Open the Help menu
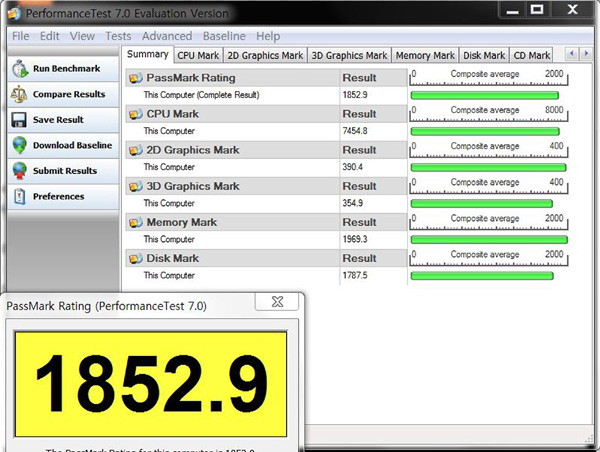Image resolution: width=600 pixels, height=452 pixels. tap(268, 36)
